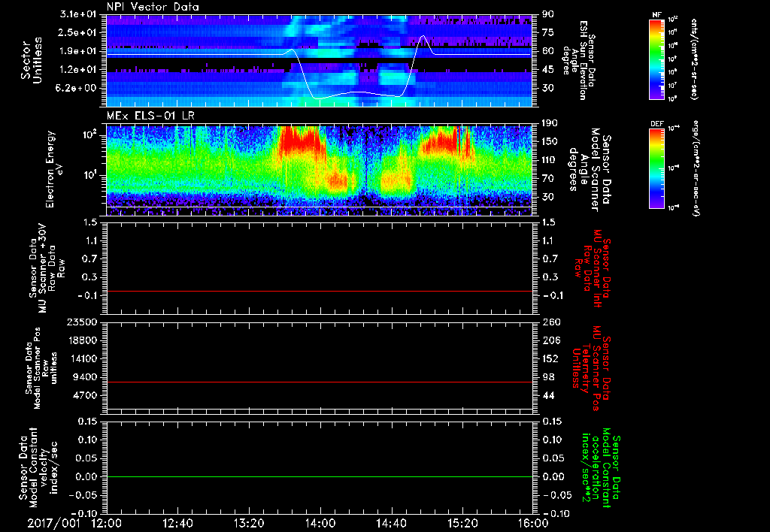Click the 1.9e+01 sector tick value
The width and height of the screenshot is (770, 532).
[x=78, y=51]
